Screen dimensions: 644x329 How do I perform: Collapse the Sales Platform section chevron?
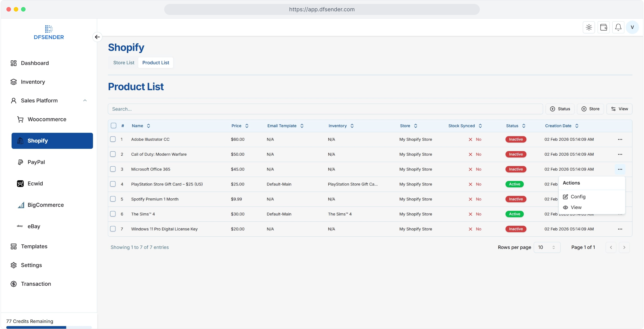tap(85, 101)
